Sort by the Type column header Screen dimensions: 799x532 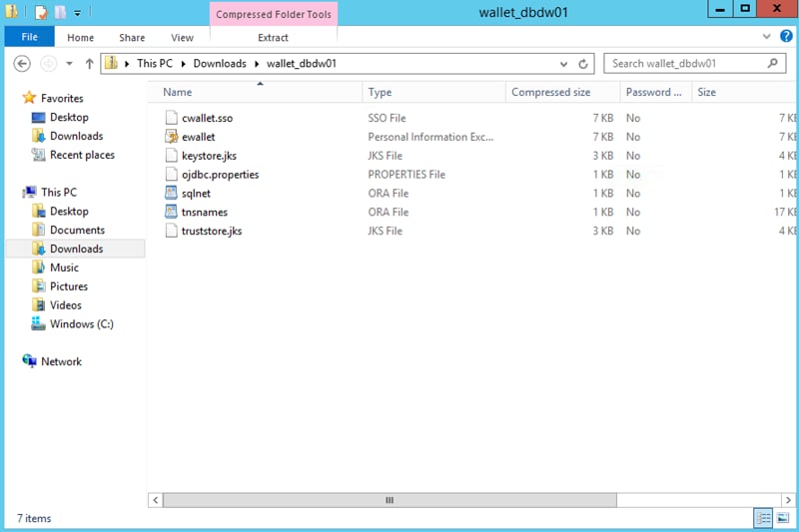(x=434, y=92)
